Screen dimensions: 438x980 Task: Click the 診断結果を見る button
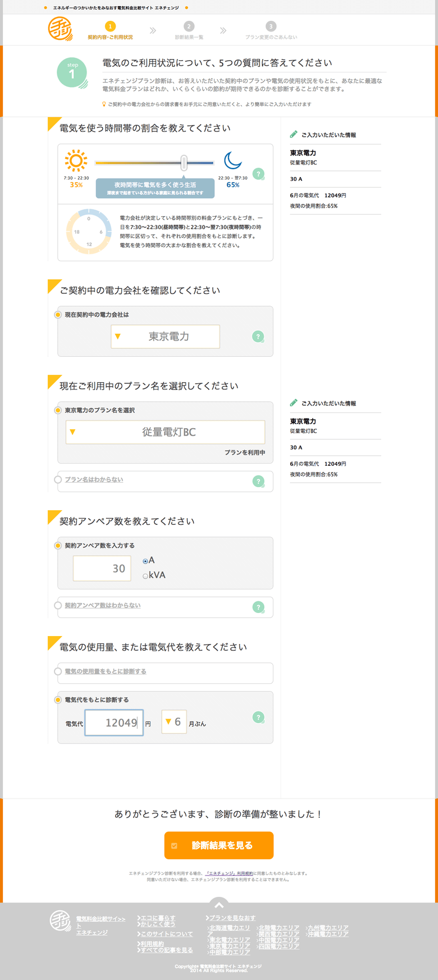pos(219,845)
